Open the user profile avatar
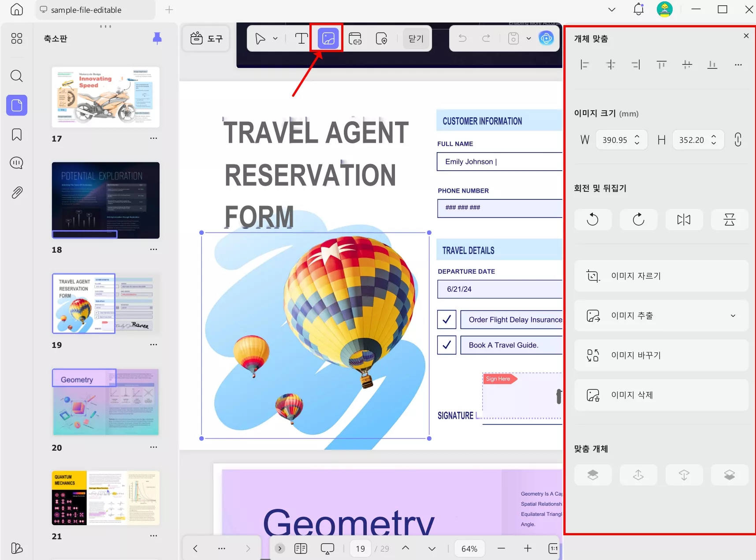 coord(664,9)
